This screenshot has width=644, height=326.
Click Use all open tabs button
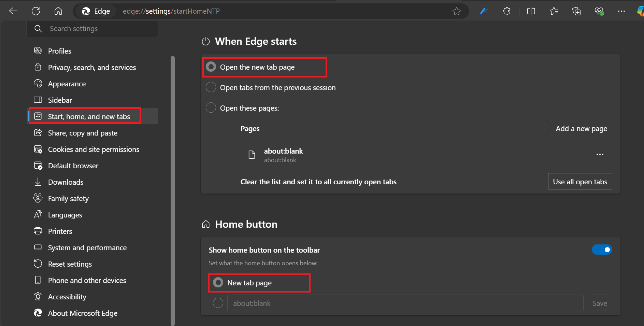(580, 182)
